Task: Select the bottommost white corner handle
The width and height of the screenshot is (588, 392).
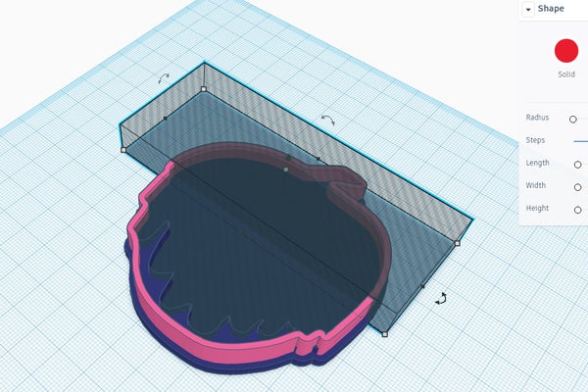Action: click(384, 334)
